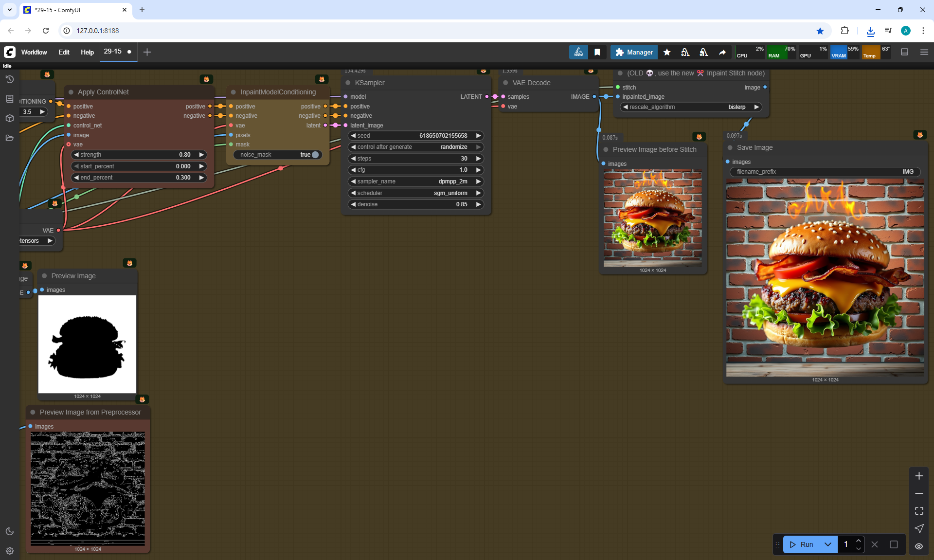The height and width of the screenshot is (560, 934).
Task: Click the bookmark icon in top toolbar
Action: click(x=597, y=52)
